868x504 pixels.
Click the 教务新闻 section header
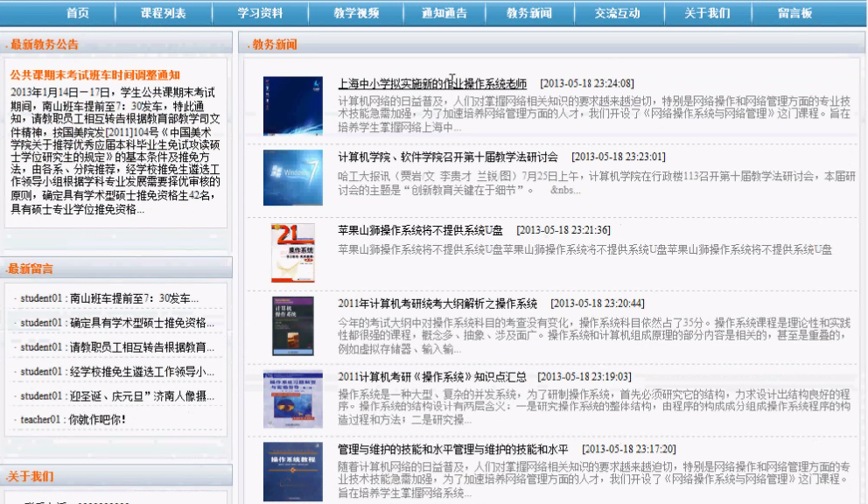(551, 45)
